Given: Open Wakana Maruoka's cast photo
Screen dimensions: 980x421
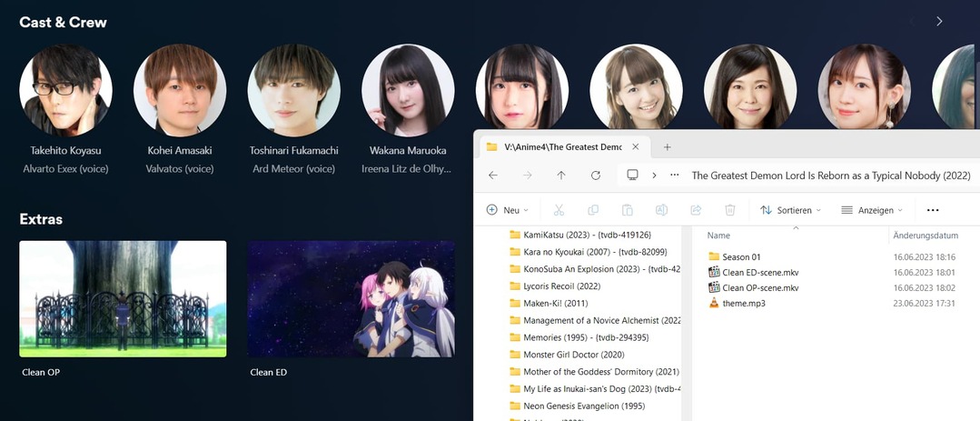Looking at the screenshot, I should click(x=408, y=90).
